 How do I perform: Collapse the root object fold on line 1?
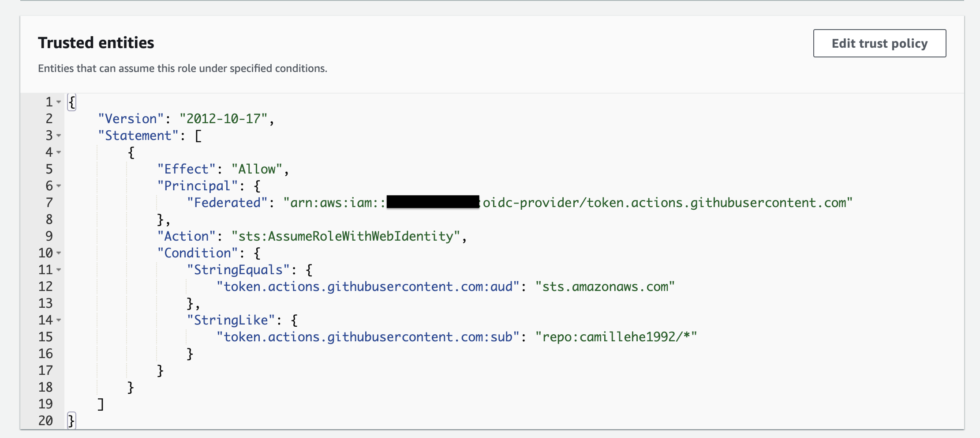[59, 102]
